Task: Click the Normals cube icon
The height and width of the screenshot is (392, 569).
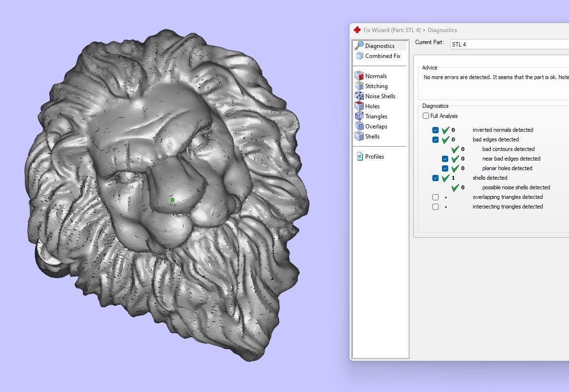Action: point(359,76)
